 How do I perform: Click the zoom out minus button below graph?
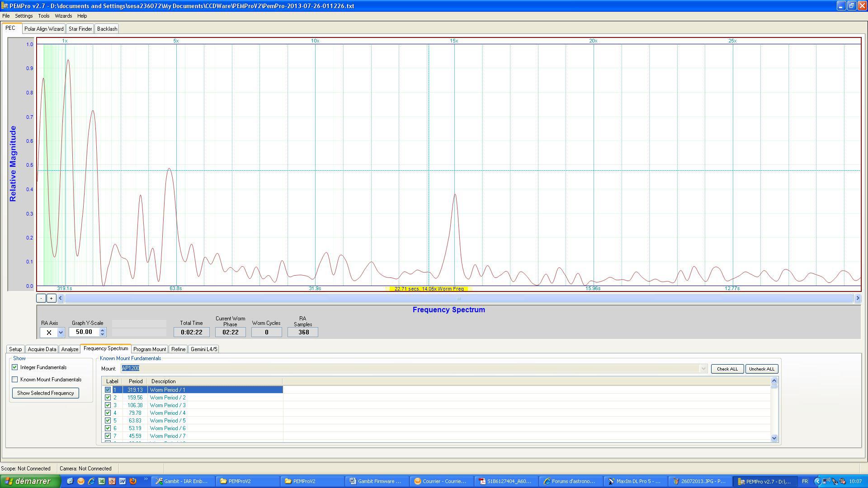click(41, 298)
